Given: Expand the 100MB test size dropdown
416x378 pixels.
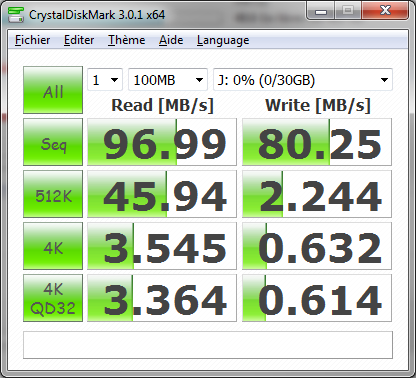Looking at the screenshot, I should [x=168, y=80].
